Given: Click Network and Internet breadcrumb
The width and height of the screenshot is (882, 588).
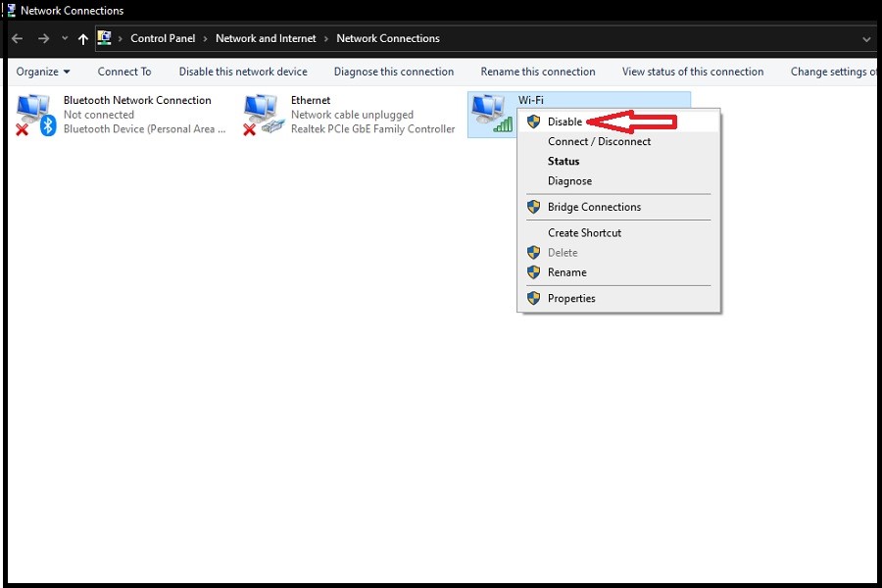Looking at the screenshot, I should click(x=266, y=39).
